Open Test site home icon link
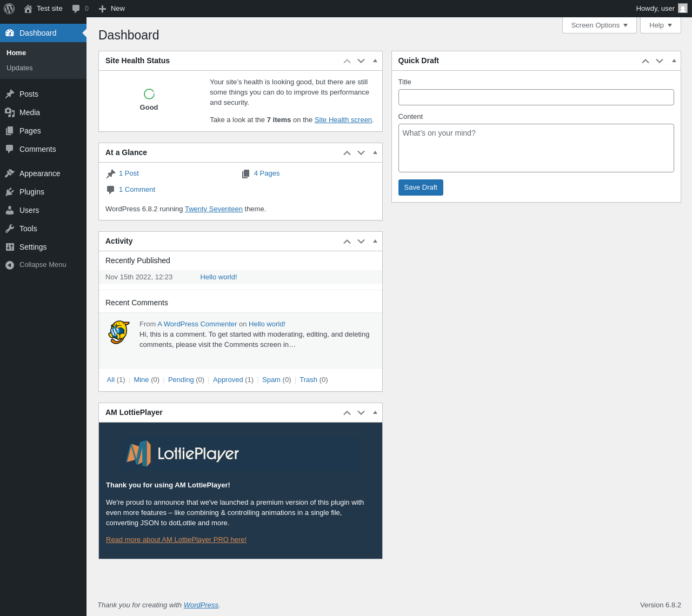Viewport: 692px width, 616px height. coord(28,9)
